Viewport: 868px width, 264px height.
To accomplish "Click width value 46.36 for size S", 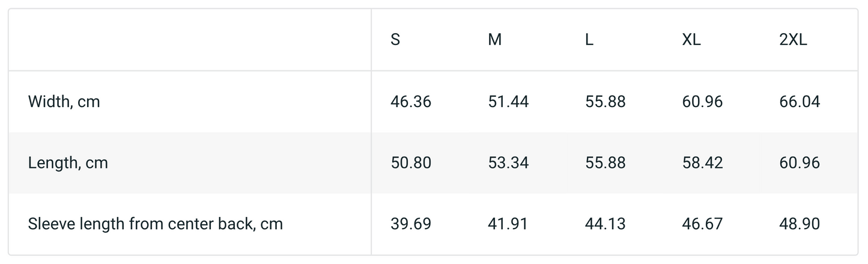I will coord(411,102).
